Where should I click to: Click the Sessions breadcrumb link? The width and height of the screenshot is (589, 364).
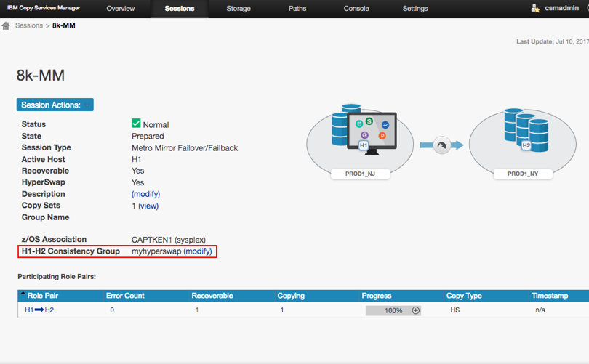pyautogui.click(x=29, y=25)
